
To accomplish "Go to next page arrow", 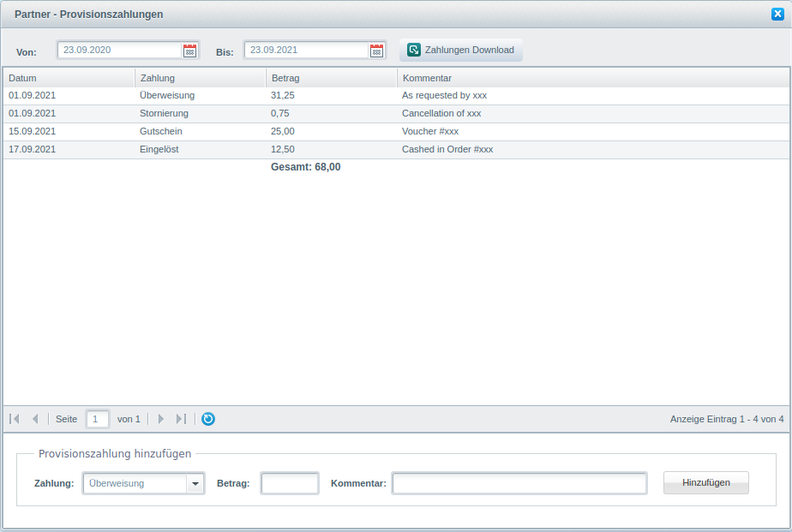I will tap(160, 419).
